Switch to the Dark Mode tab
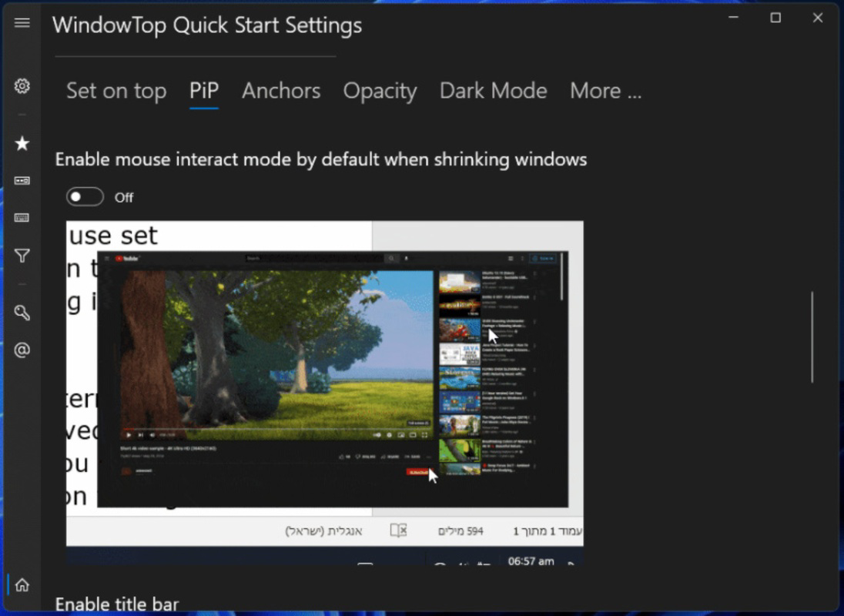 point(493,90)
